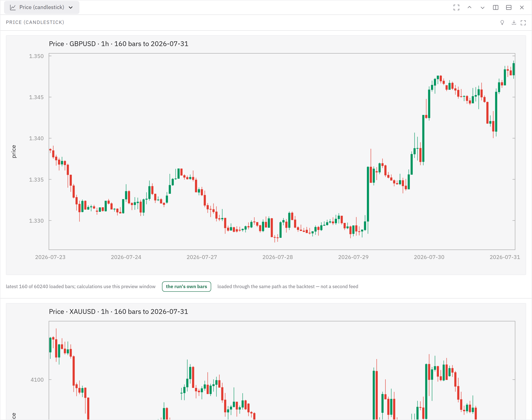Click the 1.330 y-axis label

pos(36,221)
